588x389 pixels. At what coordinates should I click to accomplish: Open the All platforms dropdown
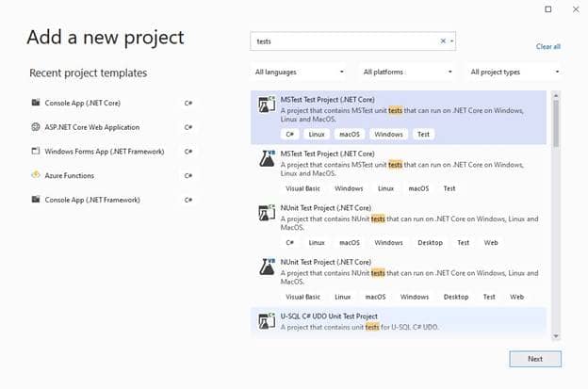point(408,72)
